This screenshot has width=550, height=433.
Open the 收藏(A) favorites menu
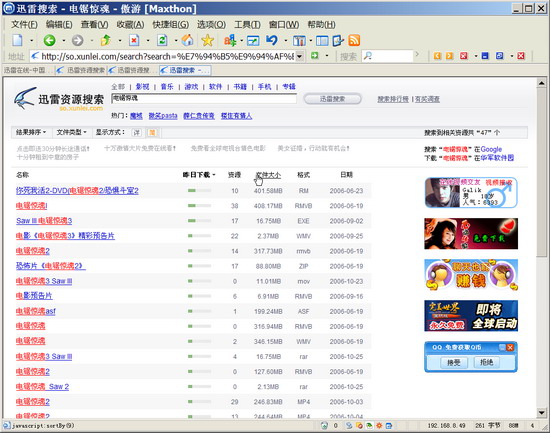coord(130,25)
